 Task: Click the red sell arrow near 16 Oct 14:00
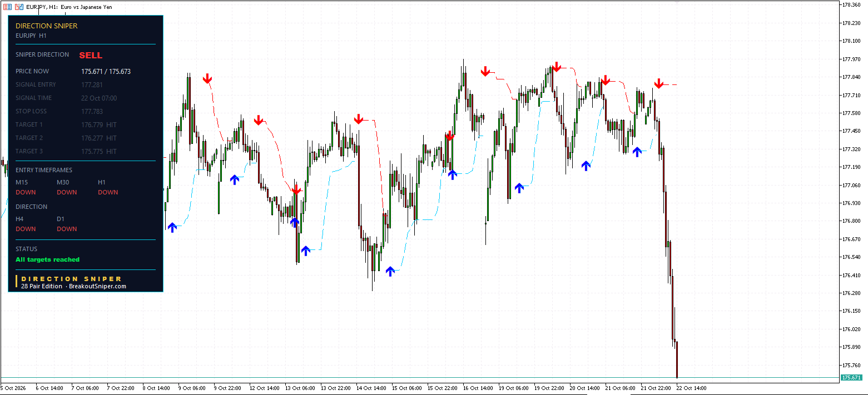click(485, 71)
